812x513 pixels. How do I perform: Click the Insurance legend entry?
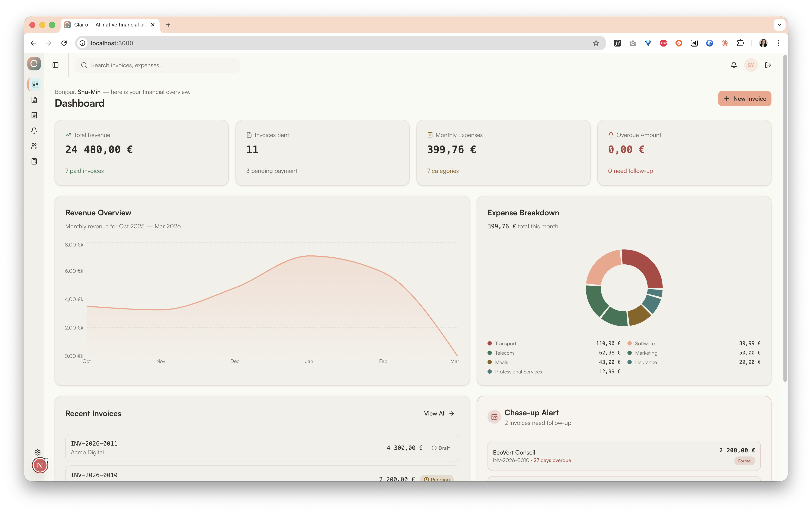click(694, 362)
